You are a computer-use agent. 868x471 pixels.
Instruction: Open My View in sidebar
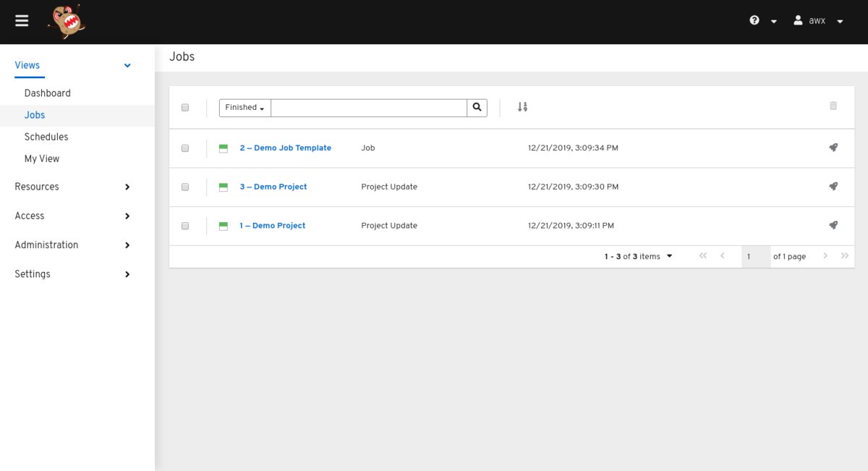pyautogui.click(x=42, y=158)
